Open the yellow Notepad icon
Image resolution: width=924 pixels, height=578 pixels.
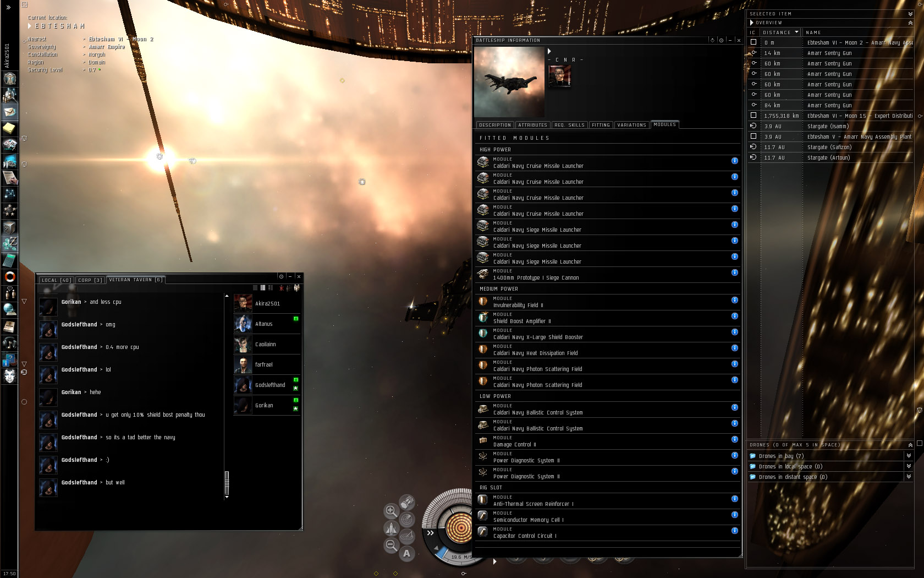[x=10, y=128]
